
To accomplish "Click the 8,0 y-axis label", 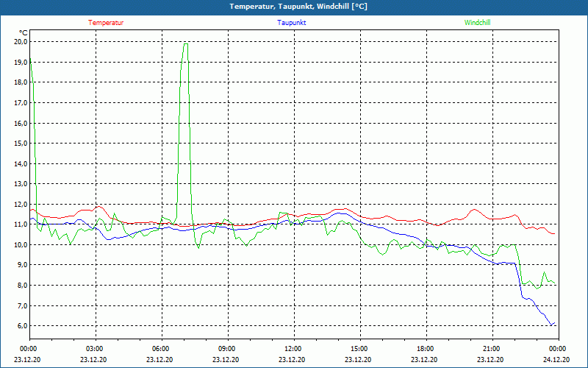I will [22, 285].
